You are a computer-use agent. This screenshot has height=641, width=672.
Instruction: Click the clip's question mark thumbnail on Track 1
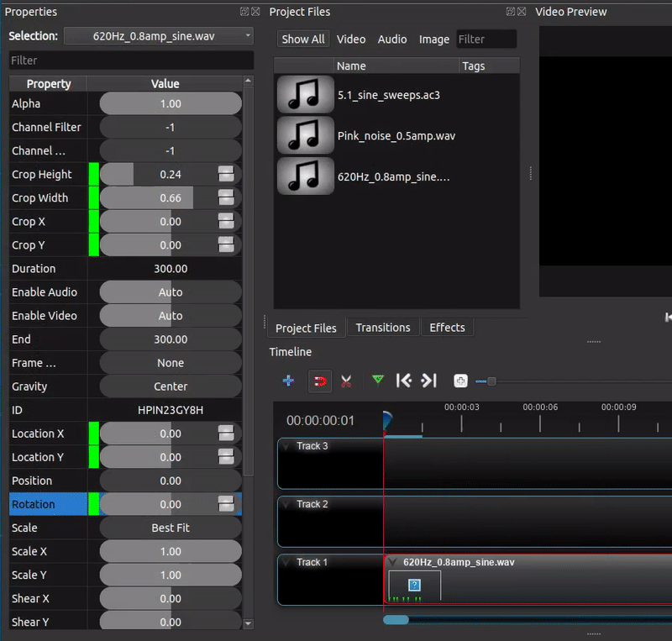(x=414, y=585)
